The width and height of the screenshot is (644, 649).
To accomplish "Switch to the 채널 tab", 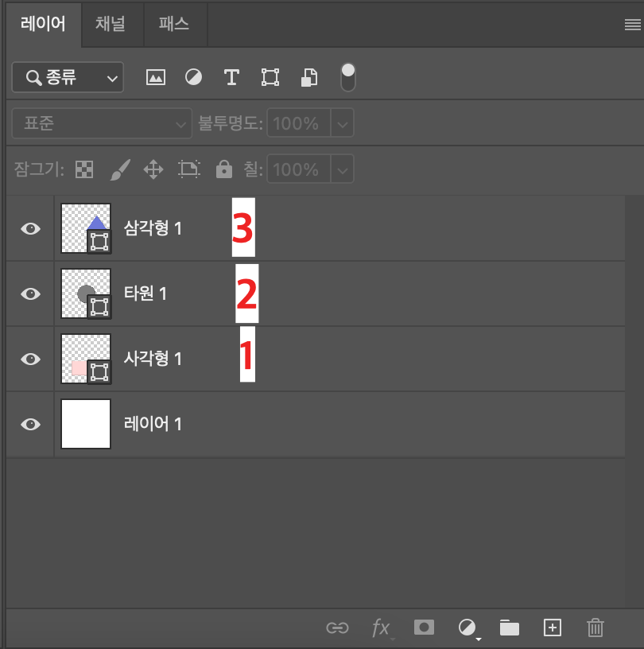I will tap(111, 24).
